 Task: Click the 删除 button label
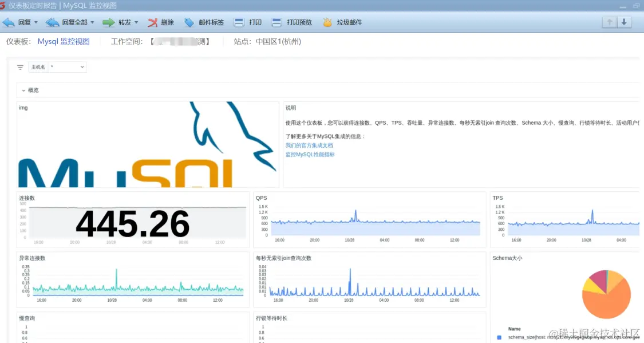click(x=168, y=22)
